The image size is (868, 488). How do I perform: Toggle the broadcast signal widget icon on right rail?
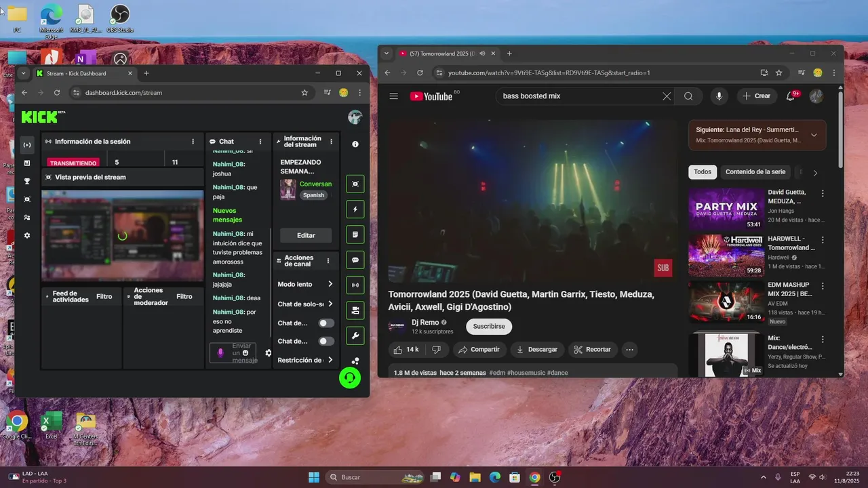tap(355, 285)
